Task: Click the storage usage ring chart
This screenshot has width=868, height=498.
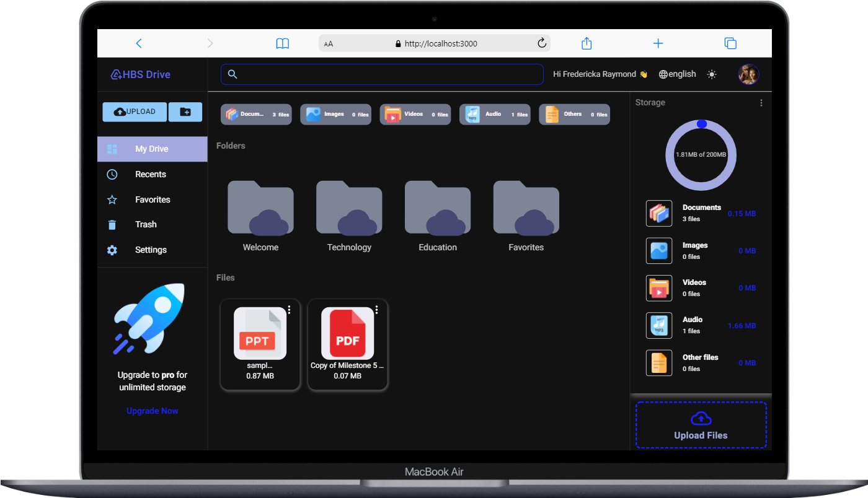Action: click(x=701, y=155)
